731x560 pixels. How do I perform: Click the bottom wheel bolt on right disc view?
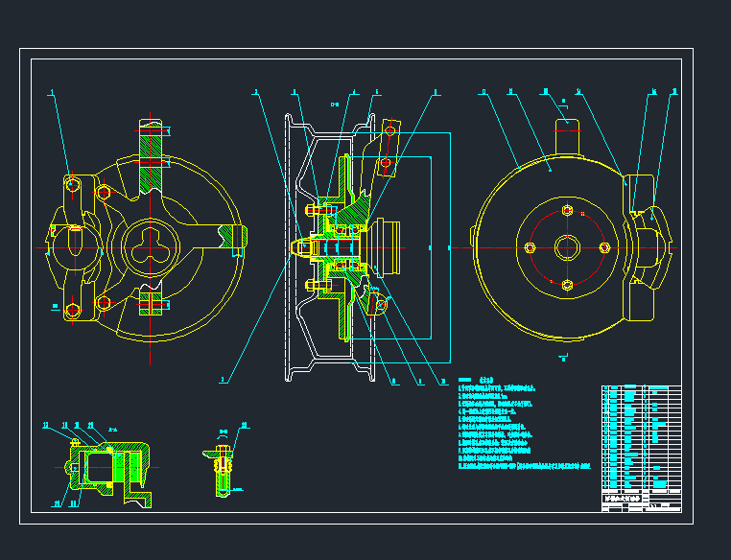[567, 284]
